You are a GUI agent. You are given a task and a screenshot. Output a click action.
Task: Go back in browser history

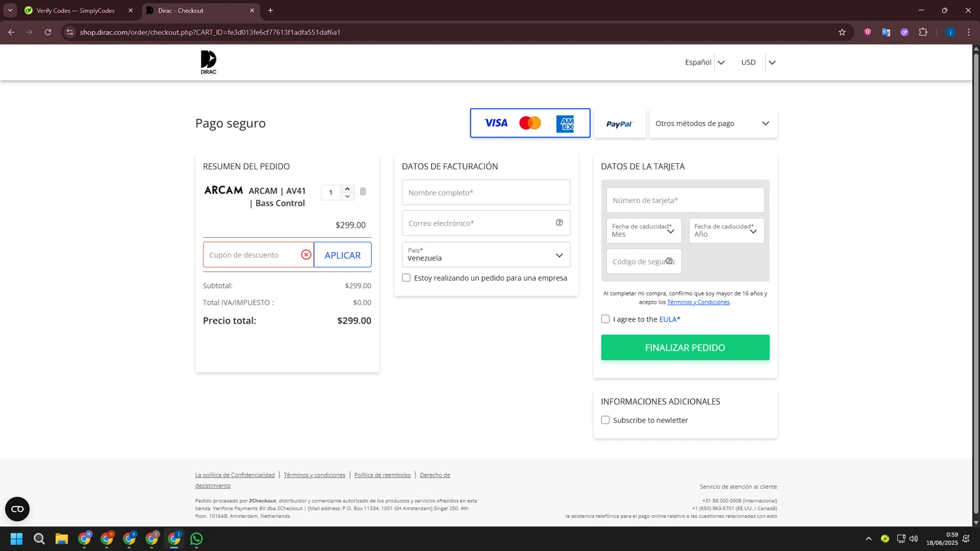tap(11, 32)
